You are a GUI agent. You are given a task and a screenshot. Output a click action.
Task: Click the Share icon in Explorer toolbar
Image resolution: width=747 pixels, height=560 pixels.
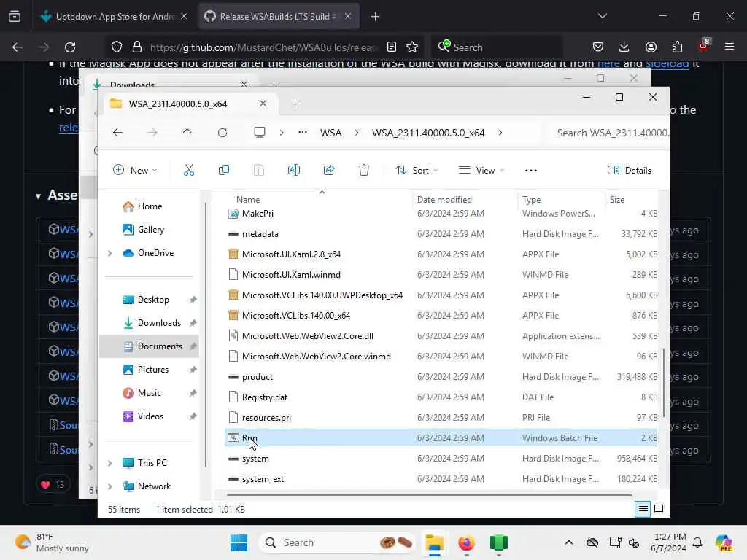pyautogui.click(x=329, y=170)
